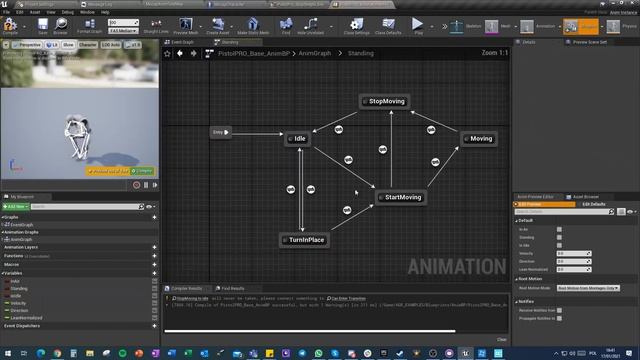Open the Compile options dropdown arrow

point(24,27)
